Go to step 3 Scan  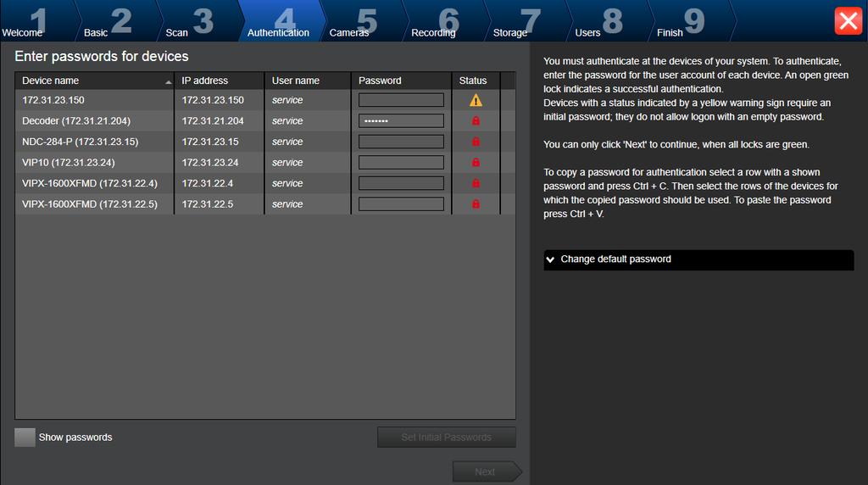point(198,21)
